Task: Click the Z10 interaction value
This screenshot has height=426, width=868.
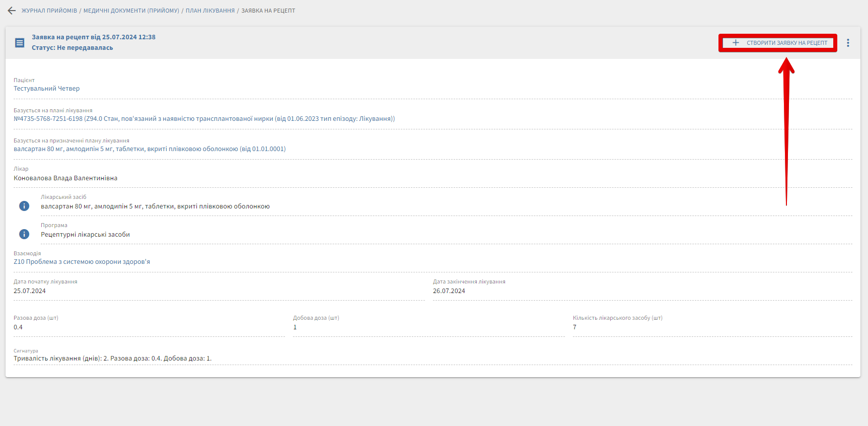Action: coord(82,262)
